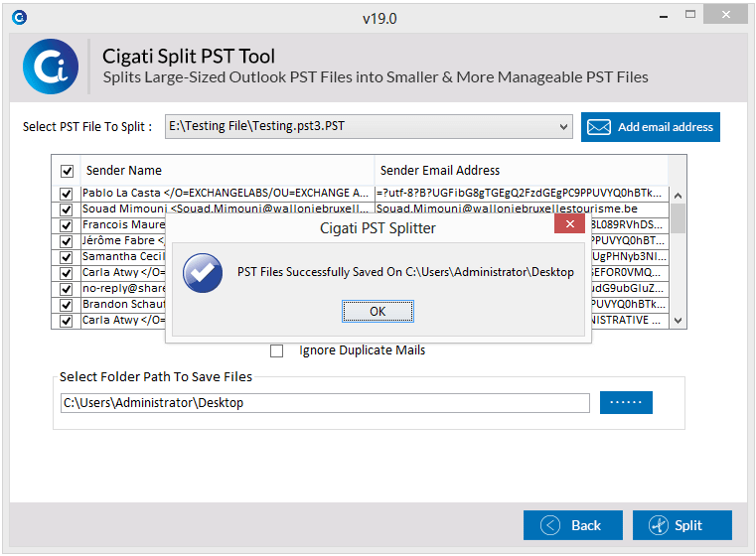Click the blue checkmark success icon
The width and height of the screenshot is (756, 556).
[203, 273]
